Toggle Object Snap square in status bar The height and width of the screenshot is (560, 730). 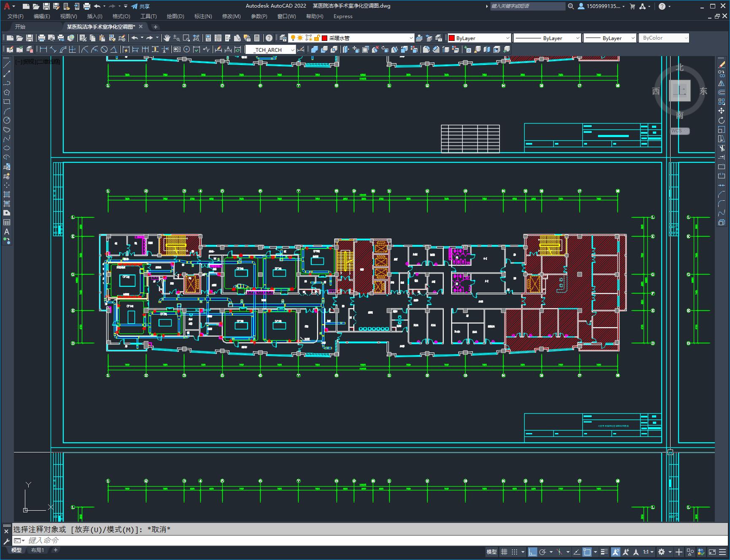[x=587, y=552]
